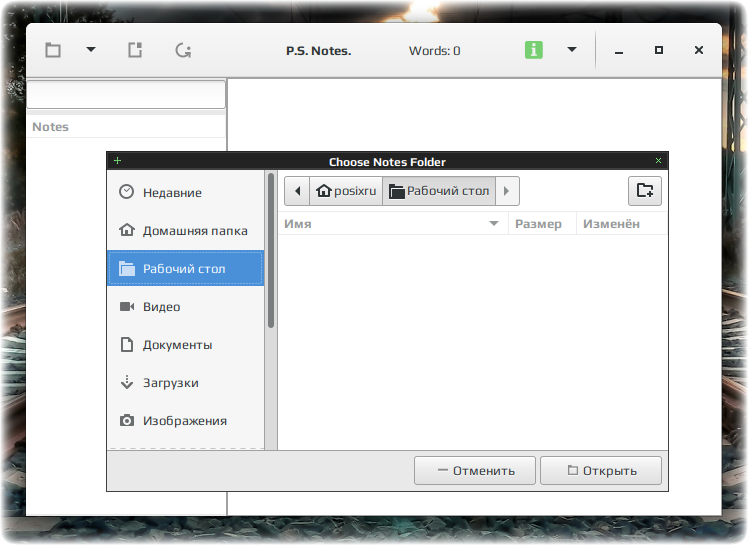Open the green info icon
748x545 pixels.
coord(534,50)
